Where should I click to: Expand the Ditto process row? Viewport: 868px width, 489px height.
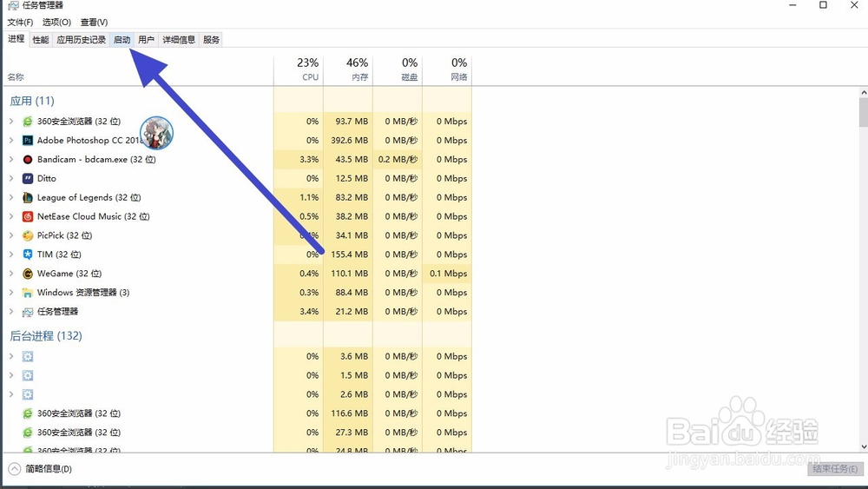pyautogui.click(x=11, y=178)
